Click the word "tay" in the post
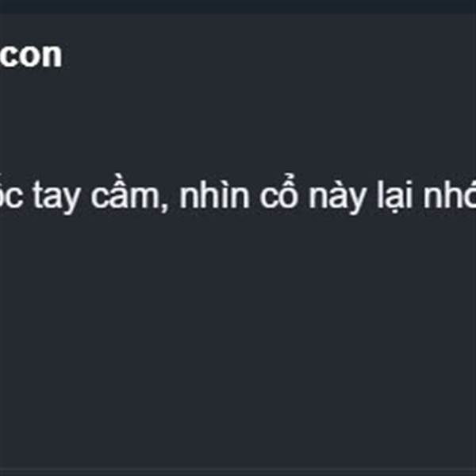The width and height of the screenshot is (476, 476). pos(56,196)
